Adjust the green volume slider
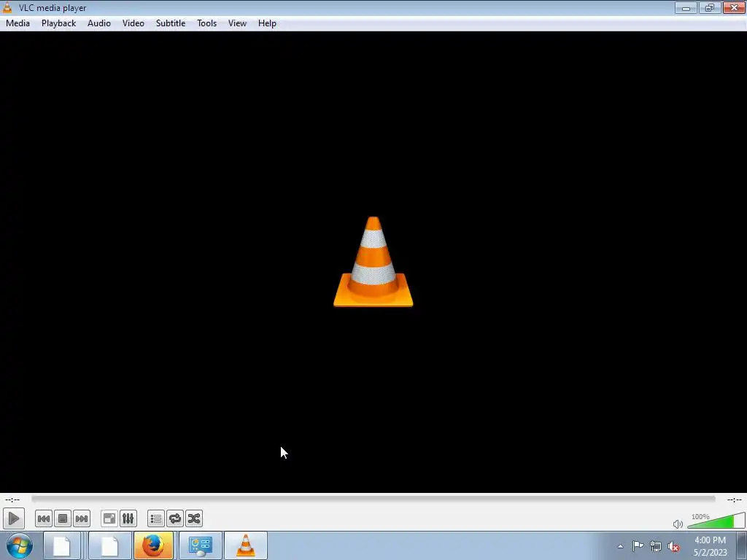 [716, 521]
